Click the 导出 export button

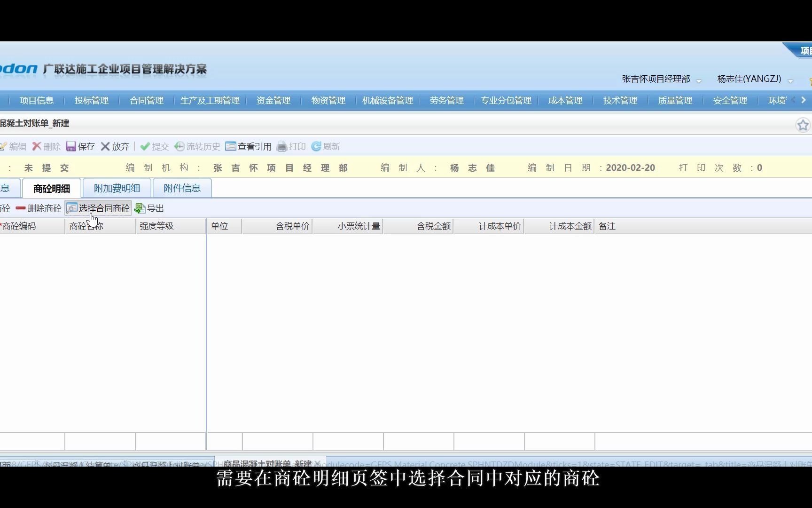click(x=149, y=208)
